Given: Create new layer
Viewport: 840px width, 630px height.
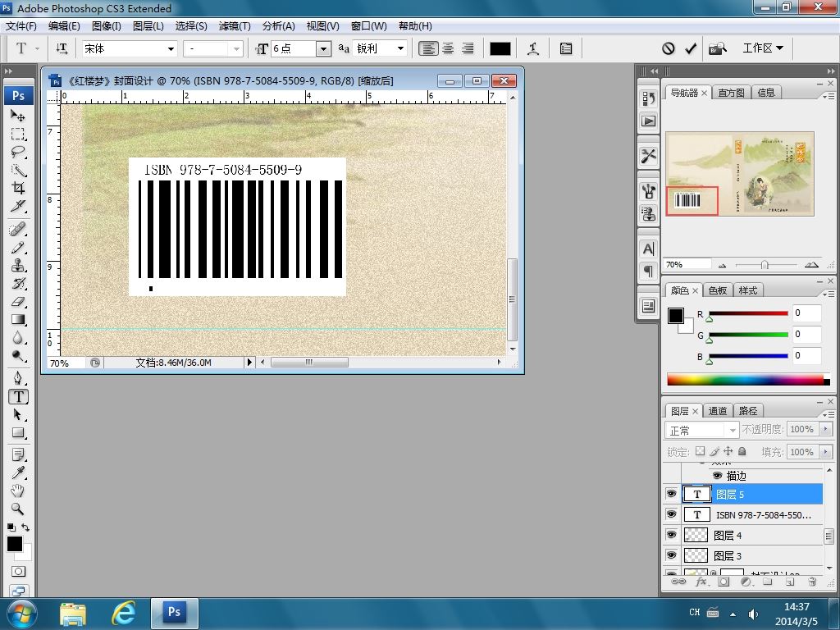Looking at the screenshot, I should [x=790, y=582].
